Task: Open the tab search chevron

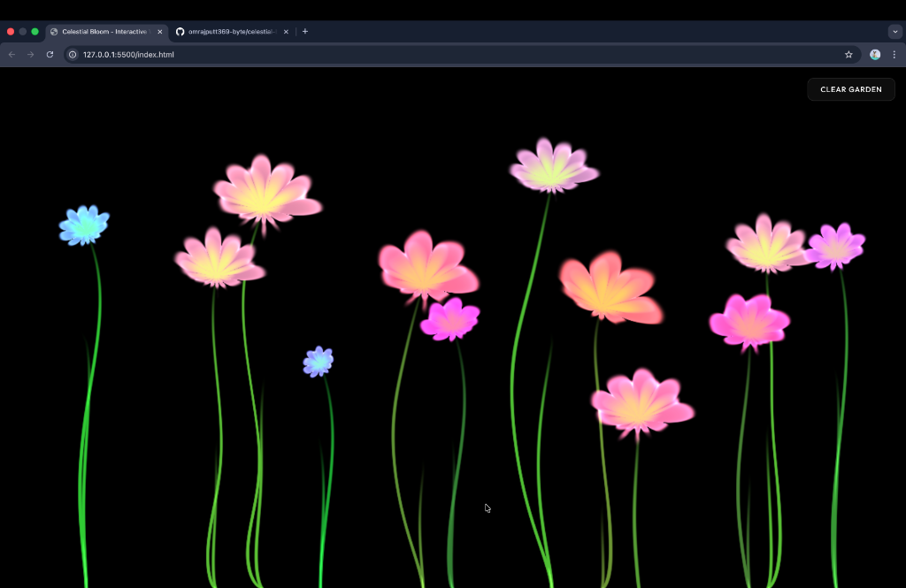Action: pos(894,31)
